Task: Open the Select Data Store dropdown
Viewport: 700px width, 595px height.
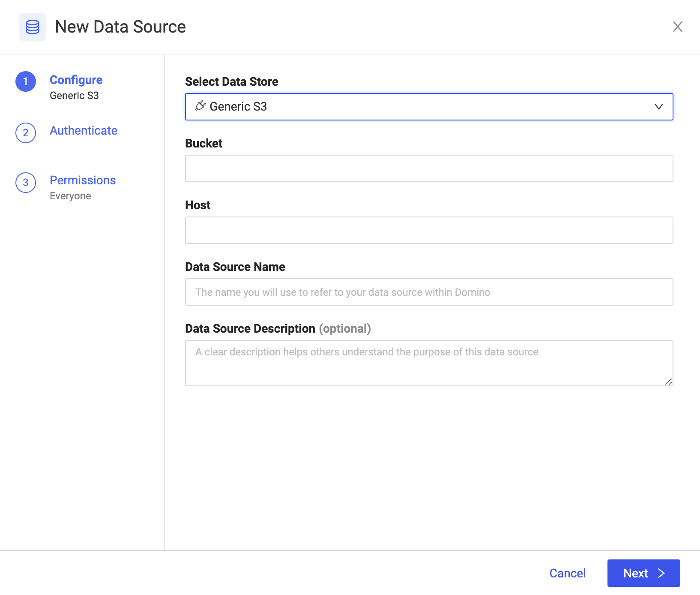Action: coord(429,107)
